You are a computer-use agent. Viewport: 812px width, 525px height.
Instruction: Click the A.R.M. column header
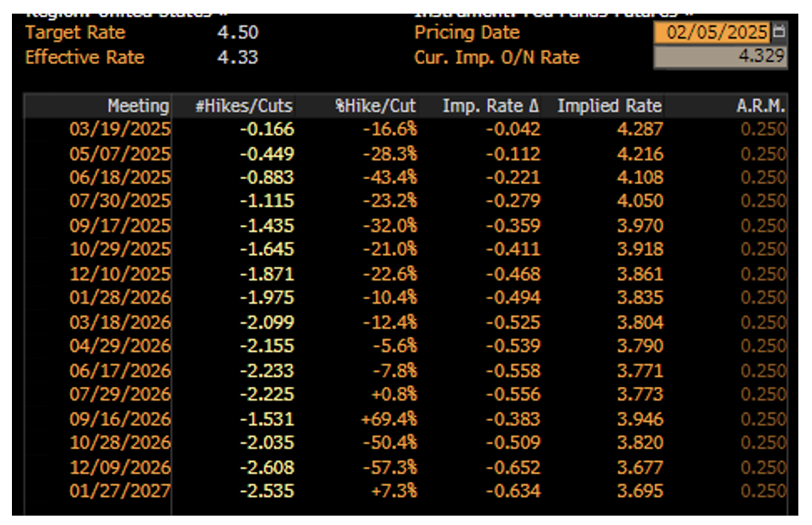761,107
